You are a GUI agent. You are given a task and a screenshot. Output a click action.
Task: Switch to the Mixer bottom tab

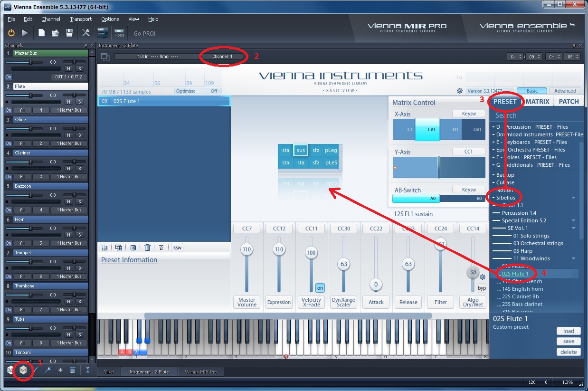109,372
